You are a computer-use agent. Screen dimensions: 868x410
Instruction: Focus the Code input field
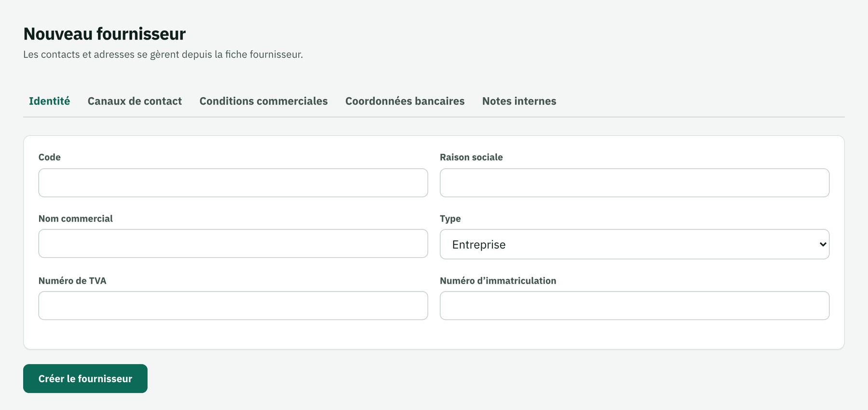click(x=233, y=183)
